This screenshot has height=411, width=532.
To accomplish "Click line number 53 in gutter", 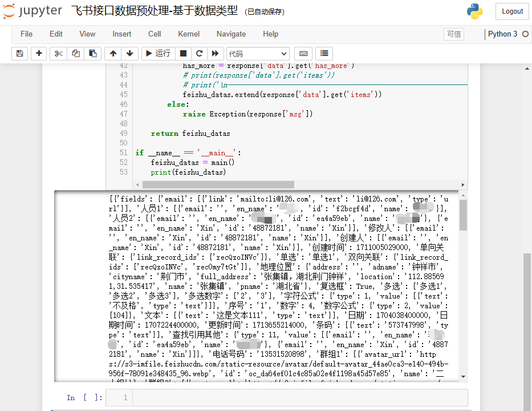I will click(124, 172).
